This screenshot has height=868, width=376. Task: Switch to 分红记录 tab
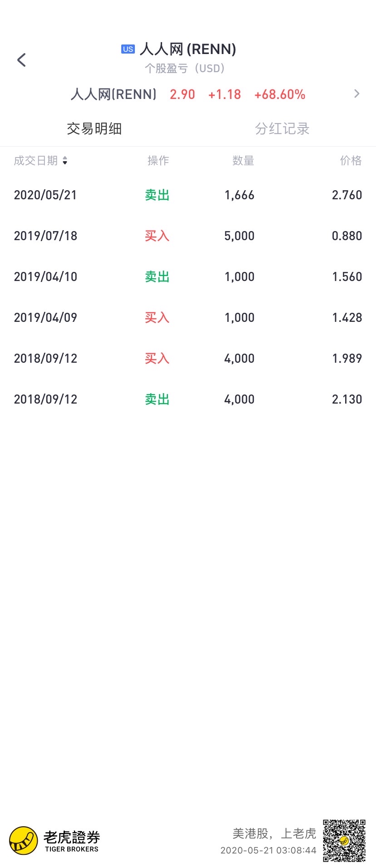point(282,129)
